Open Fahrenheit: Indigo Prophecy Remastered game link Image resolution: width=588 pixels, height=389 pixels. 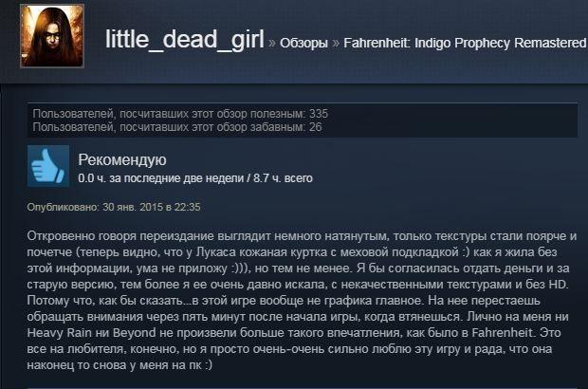point(465,43)
